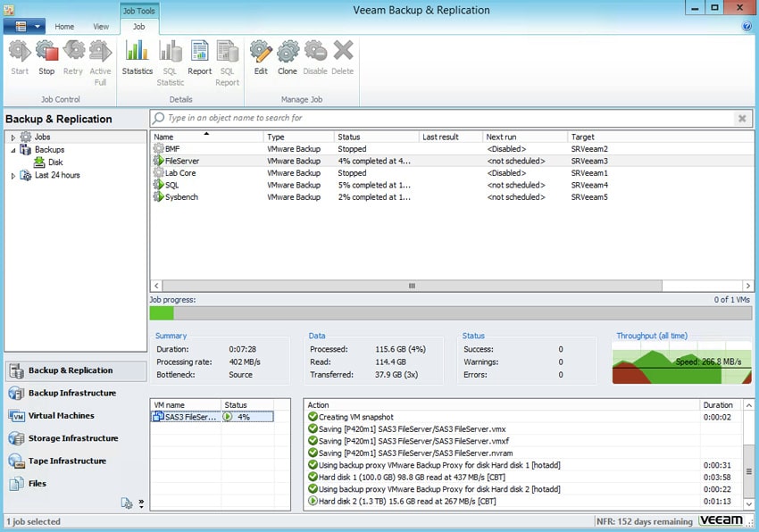Click the job progress bar
This screenshot has width=759, height=532.
451,313
